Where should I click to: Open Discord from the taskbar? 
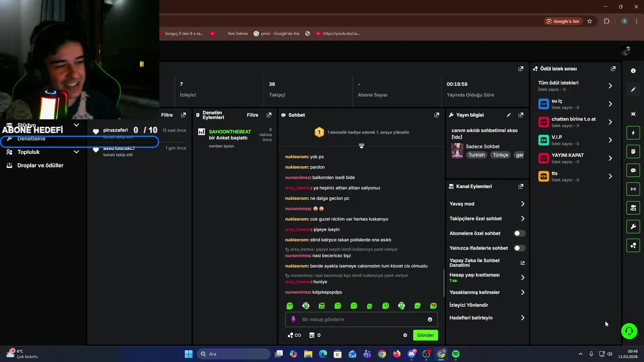pyautogui.click(x=412, y=354)
